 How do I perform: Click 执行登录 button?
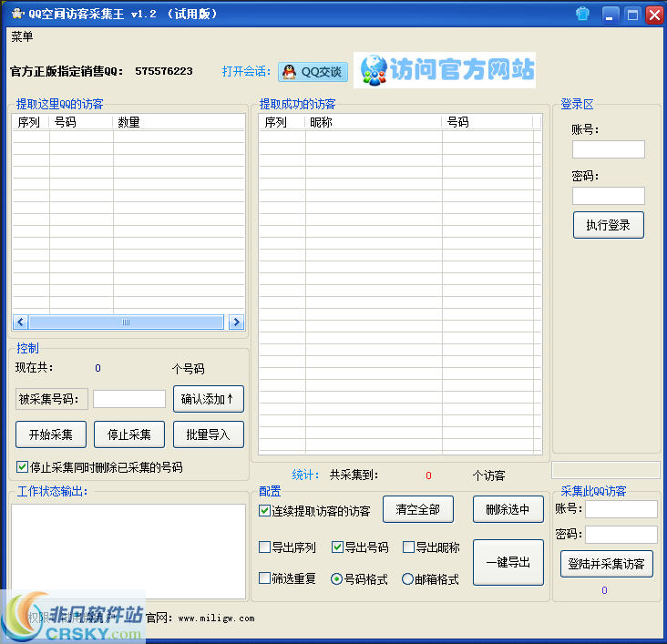coord(609,225)
